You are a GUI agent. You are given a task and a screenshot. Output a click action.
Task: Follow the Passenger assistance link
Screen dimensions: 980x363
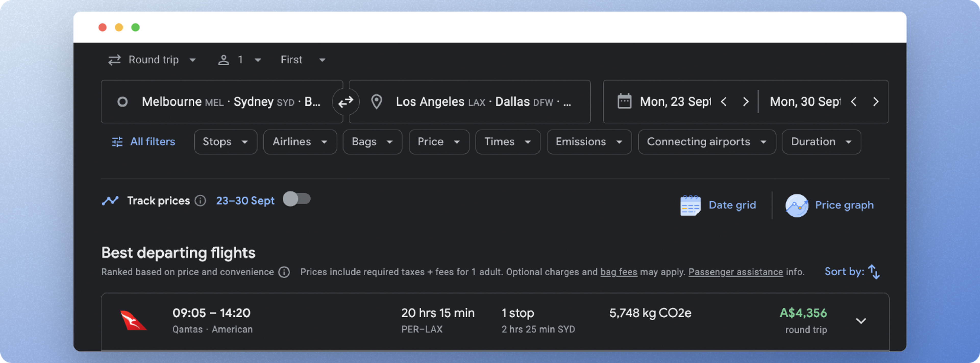point(735,272)
